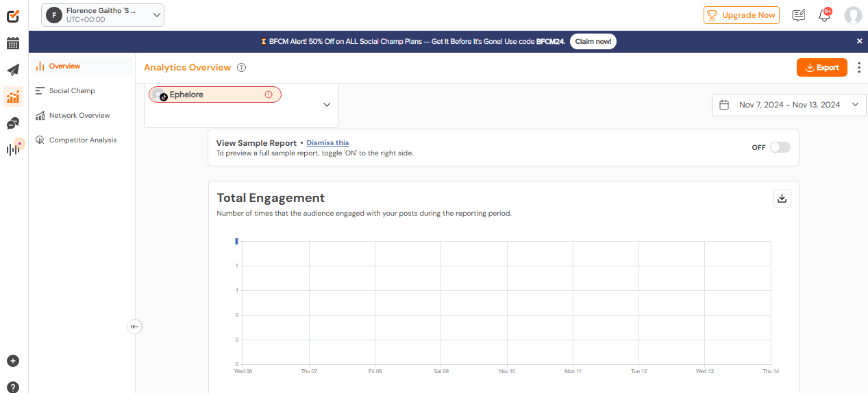This screenshot has height=393, width=868.
Task: Open the help question mark icon
Action: (x=13, y=387)
